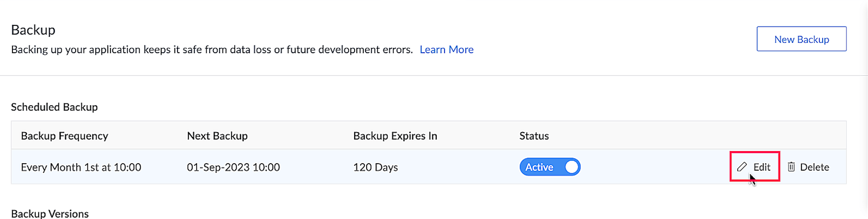Click the white knob of the status toggle

[x=572, y=167]
